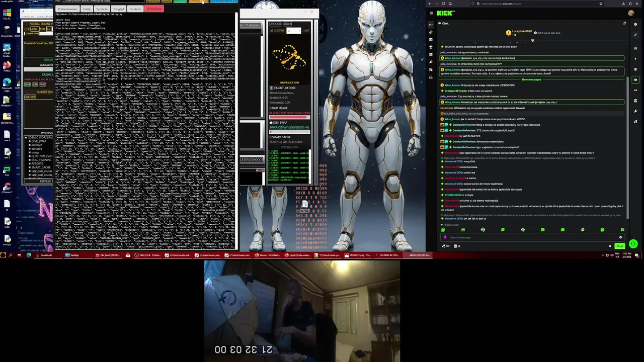Toggle the ACKTRIX checkbox
Viewport: 644px width, 362px height.
click(271, 31)
